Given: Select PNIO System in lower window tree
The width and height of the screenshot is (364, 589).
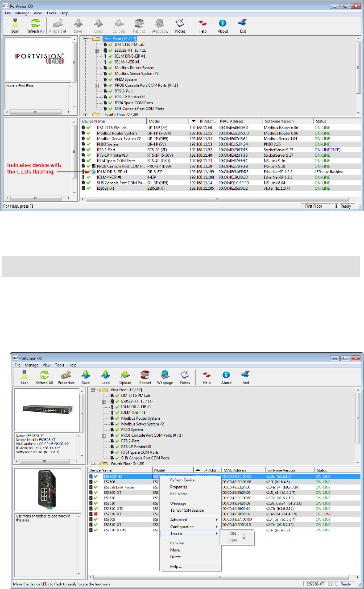Looking at the screenshot, I should [132, 430].
